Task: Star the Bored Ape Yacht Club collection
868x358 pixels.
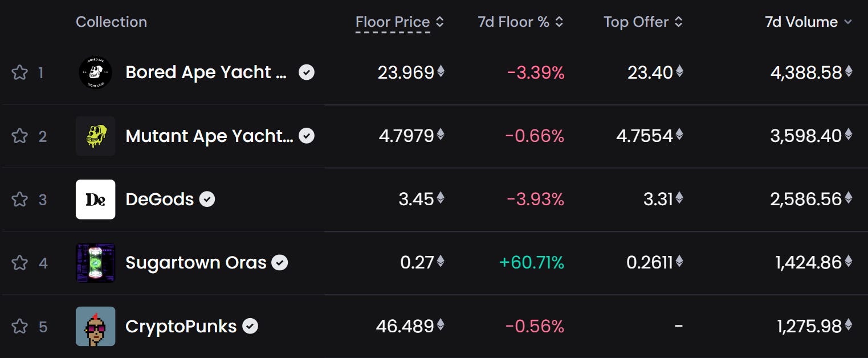Action: 19,72
